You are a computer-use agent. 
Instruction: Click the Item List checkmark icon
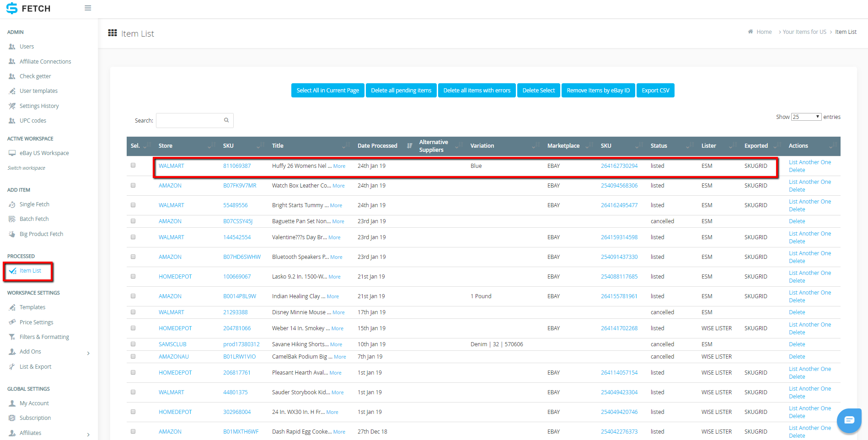[13, 271]
